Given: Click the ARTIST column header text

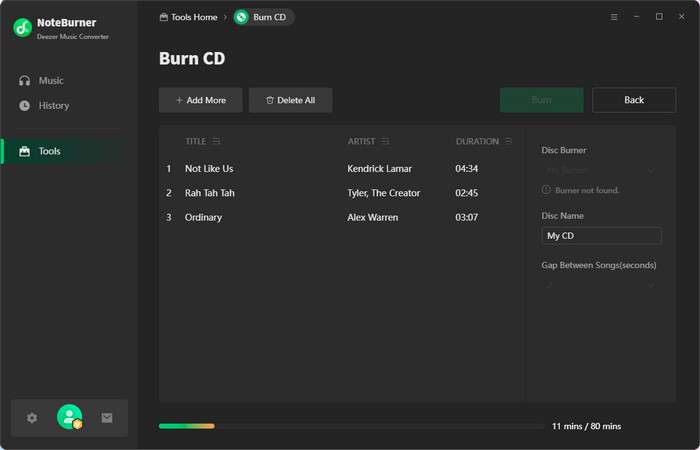Looking at the screenshot, I should pos(362,142).
